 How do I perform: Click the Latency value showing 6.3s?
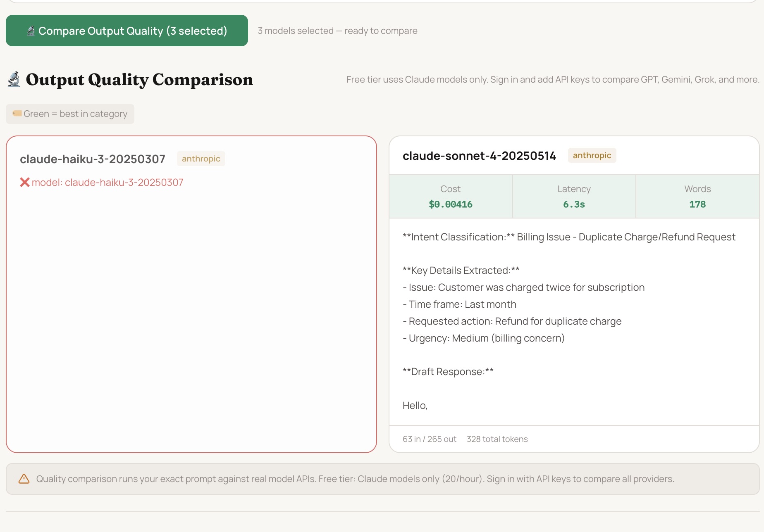tap(574, 204)
